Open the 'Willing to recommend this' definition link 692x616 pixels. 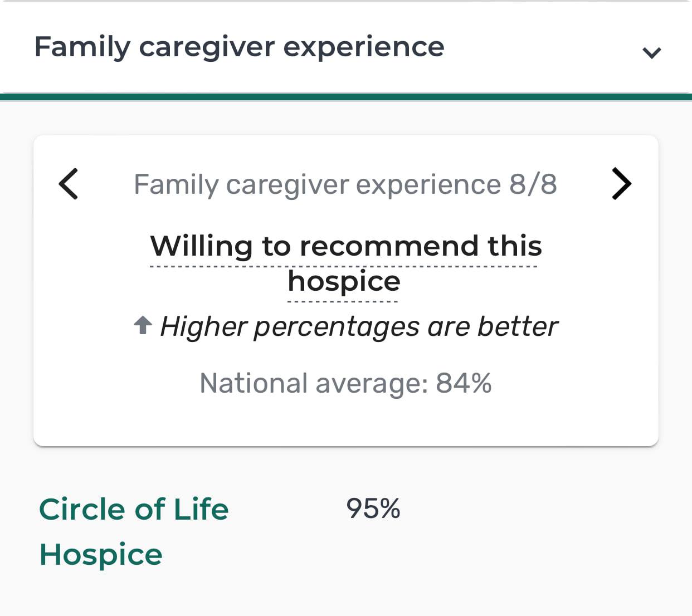pos(346,246)
